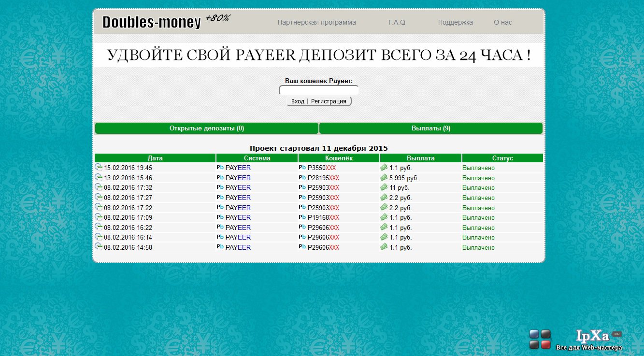Click the IpXa four-squares logo icon
Screen dimensions: 644x356
540,339
